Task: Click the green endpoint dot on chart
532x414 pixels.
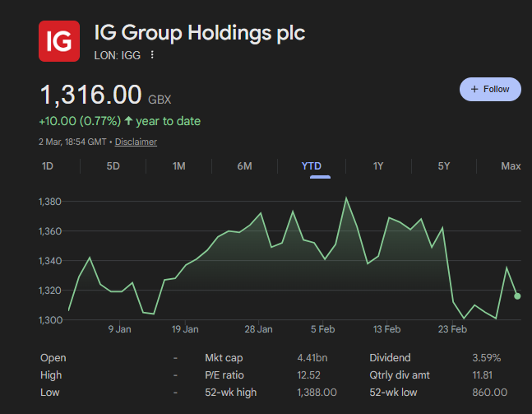Action: pos(517,296)
